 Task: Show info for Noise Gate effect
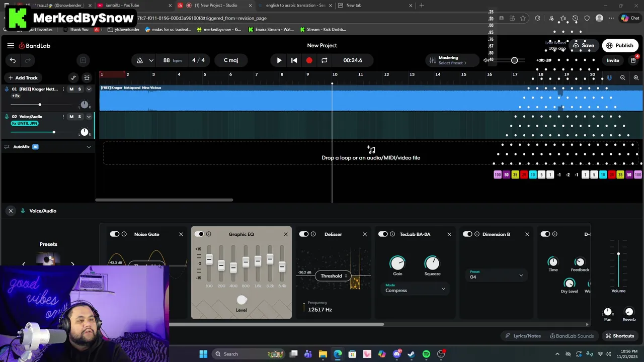(x=124, y=234)
